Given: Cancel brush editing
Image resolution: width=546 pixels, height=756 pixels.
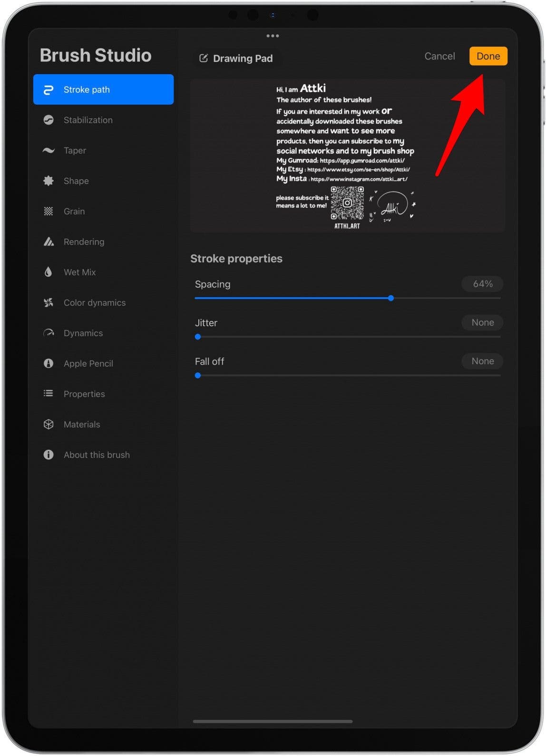Looking at the screenshot, I should [439, 56].
